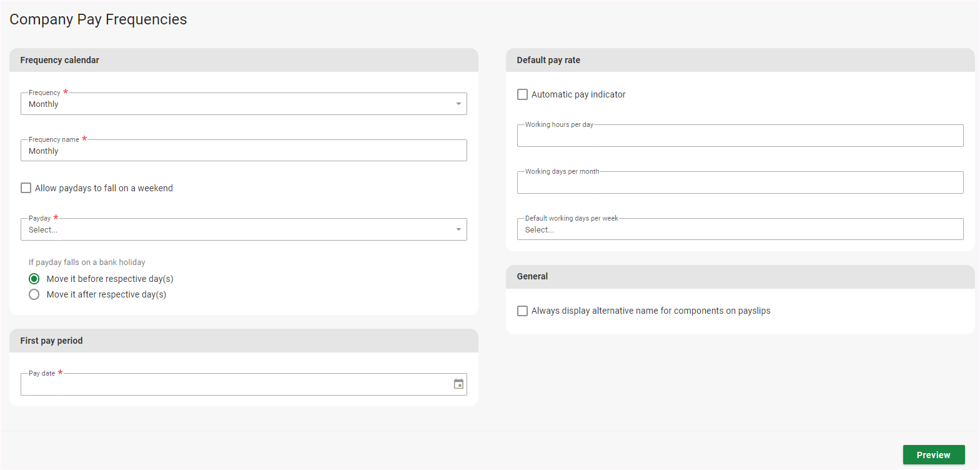Expand the Frequency dropdown arrow
Screen dimensions: 980x470
tap(458, 104)
